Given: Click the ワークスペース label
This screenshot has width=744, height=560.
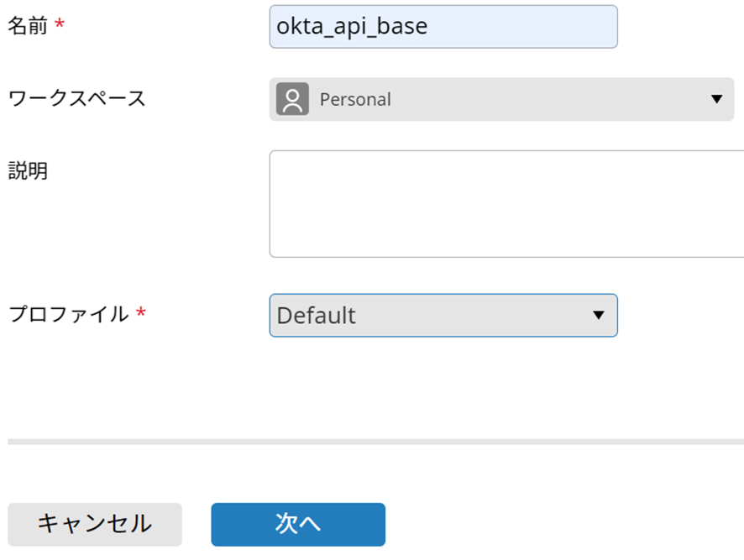Looking at the screenshot, I should pyautogui.click(x=76, y=98).
